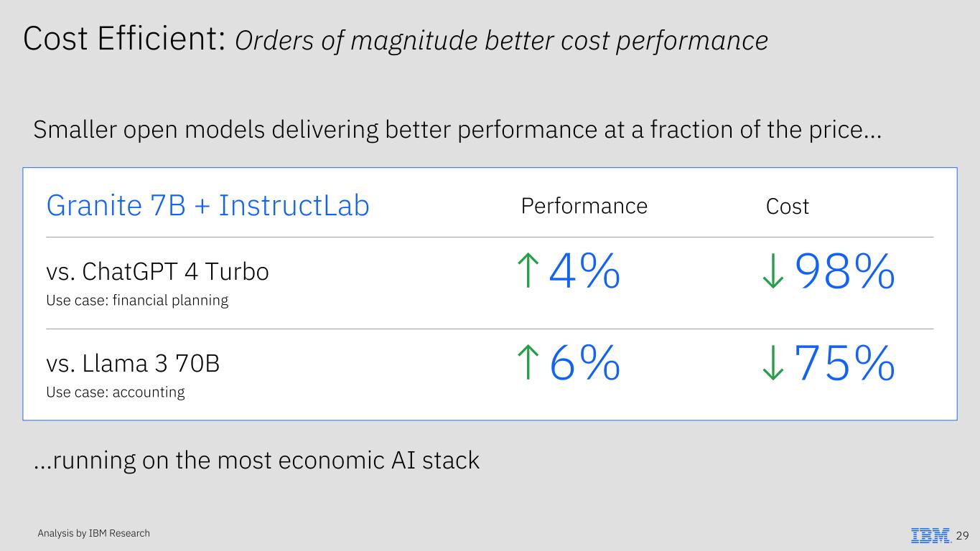The image size is (980, 551).
Task: Click "Use case: financial planning" caption
Action: [x=137, y=301]
